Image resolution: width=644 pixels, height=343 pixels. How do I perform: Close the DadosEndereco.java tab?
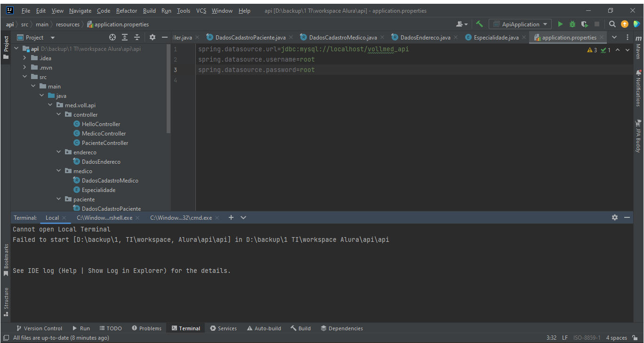click(x=456, y=38)
